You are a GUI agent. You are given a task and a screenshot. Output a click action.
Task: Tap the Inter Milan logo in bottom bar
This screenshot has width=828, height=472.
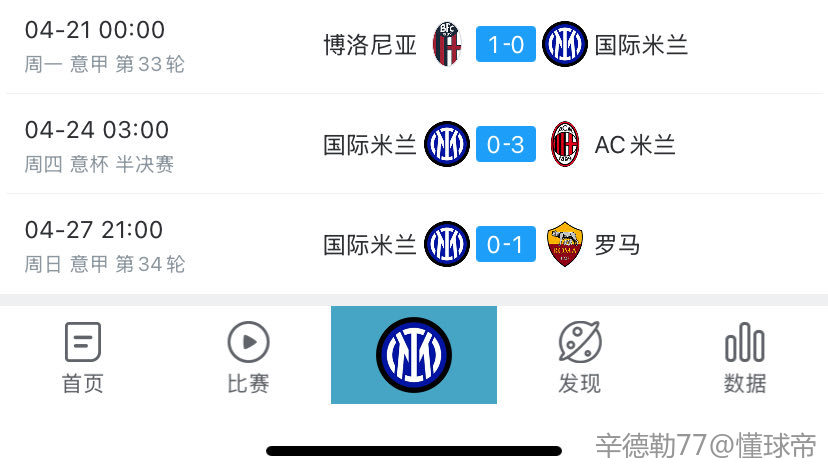[414, 355]
